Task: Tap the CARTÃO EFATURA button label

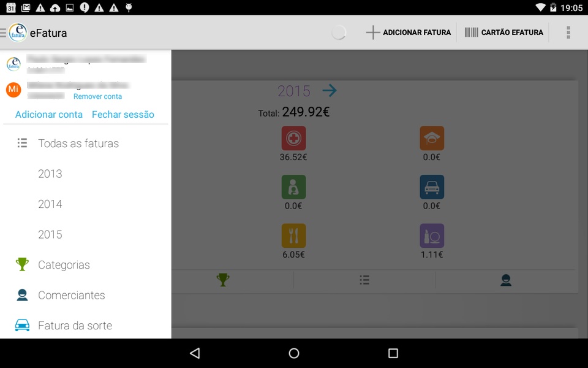Action: [x=512, y=33]
